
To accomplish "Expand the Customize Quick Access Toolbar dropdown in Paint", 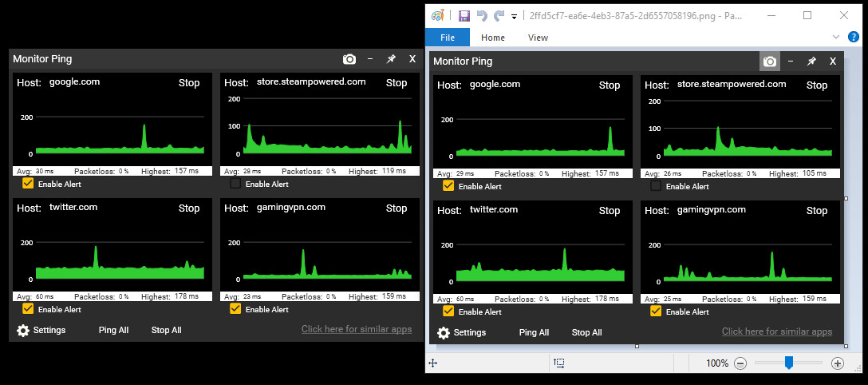I will 515,16.
